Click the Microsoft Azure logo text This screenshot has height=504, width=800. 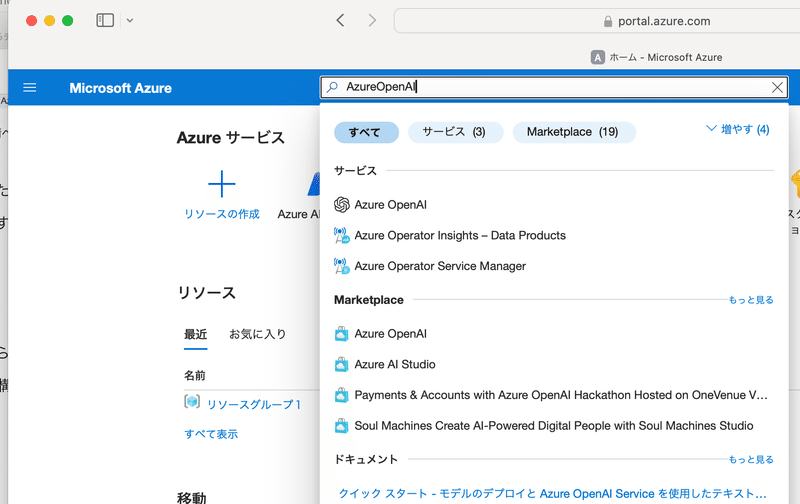120,88
